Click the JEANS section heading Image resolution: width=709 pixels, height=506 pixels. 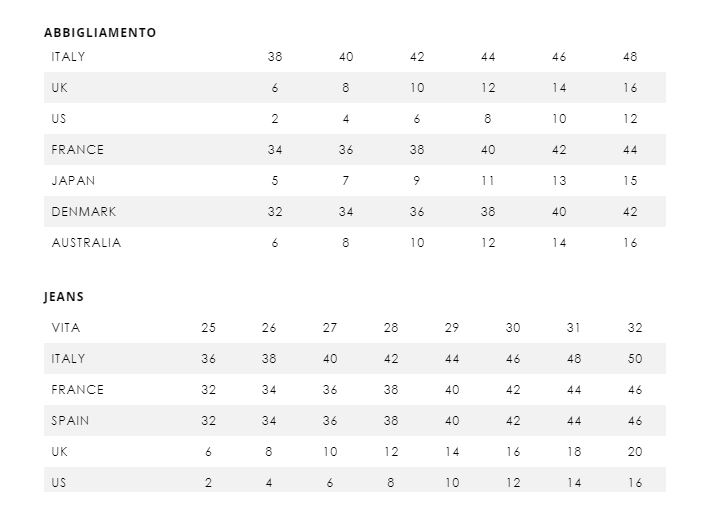(64, 297)
